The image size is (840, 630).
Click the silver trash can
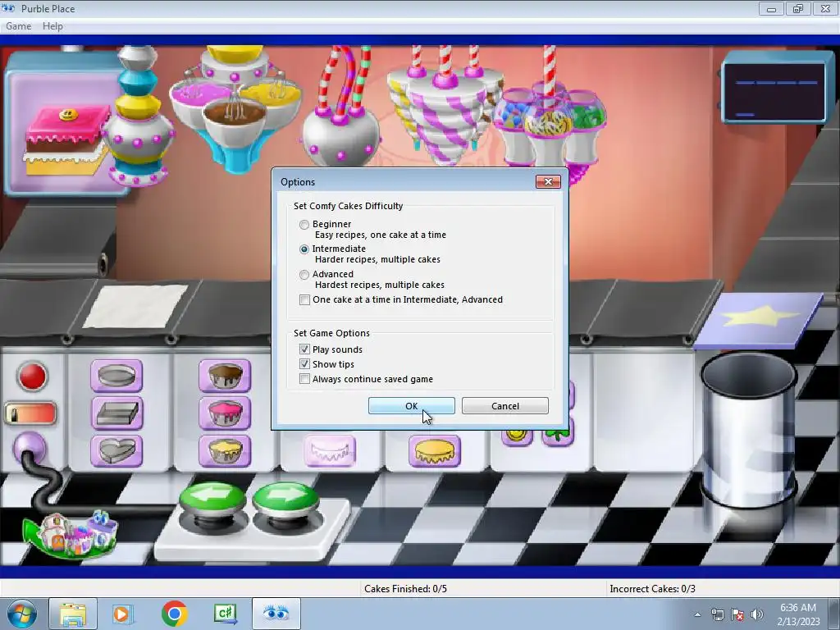point(749,431)
